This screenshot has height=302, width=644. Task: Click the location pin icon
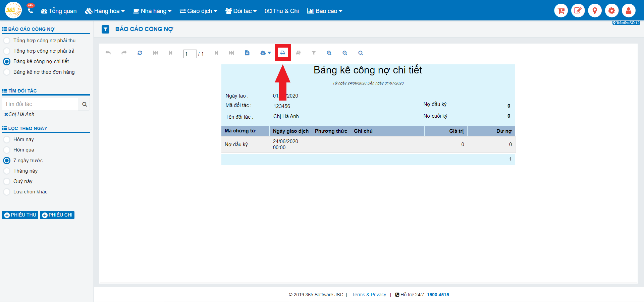[595, 11]
